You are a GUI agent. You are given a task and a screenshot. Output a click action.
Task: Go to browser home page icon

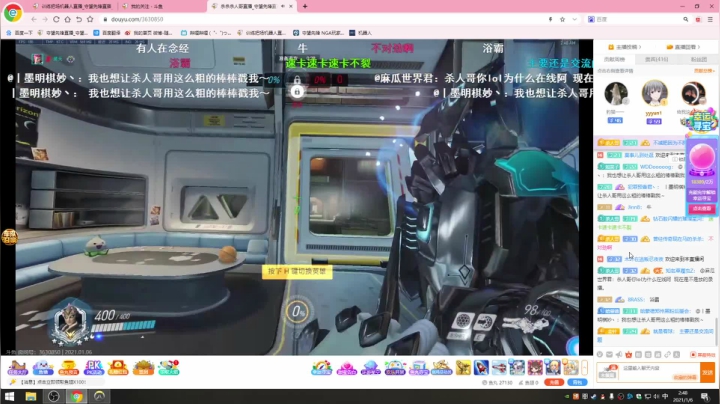[x=68, y=19]
